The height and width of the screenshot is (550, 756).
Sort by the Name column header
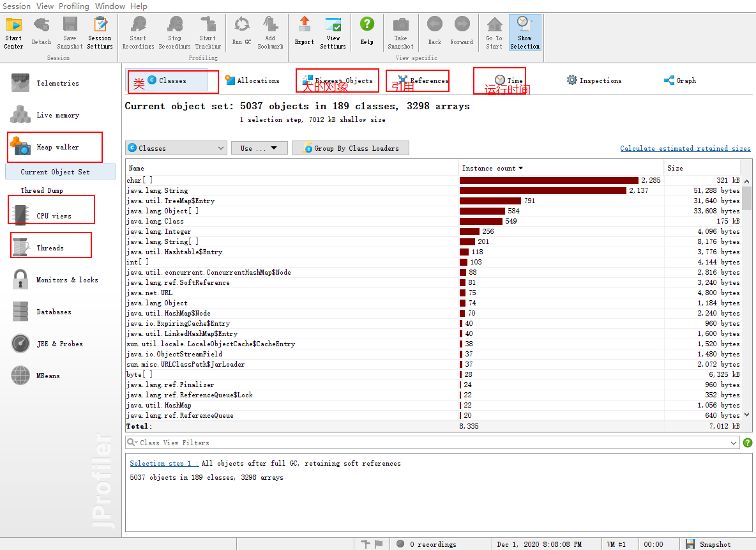[292, 168]
